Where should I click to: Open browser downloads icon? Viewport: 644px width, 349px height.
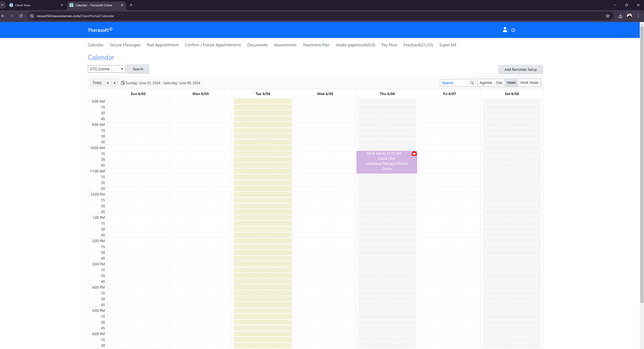(x=620, y=16)
